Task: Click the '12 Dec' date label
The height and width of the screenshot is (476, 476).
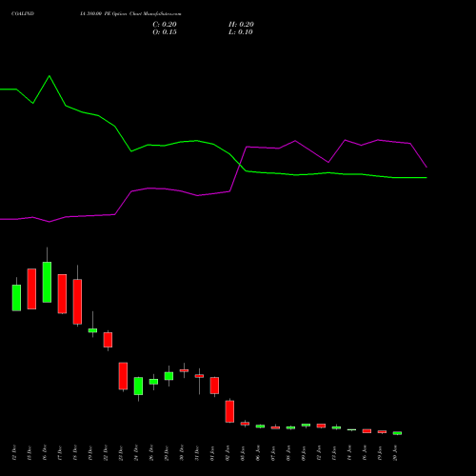Action: 14,452
